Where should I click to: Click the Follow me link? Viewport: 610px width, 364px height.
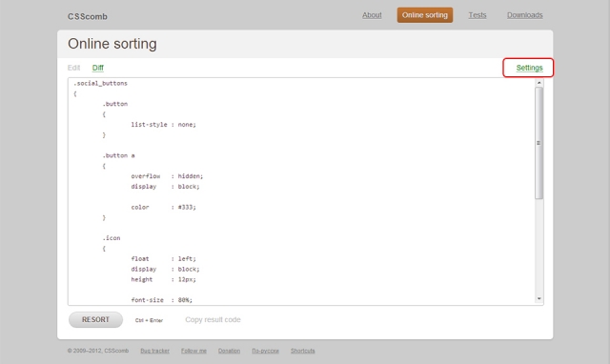[193, 351]
